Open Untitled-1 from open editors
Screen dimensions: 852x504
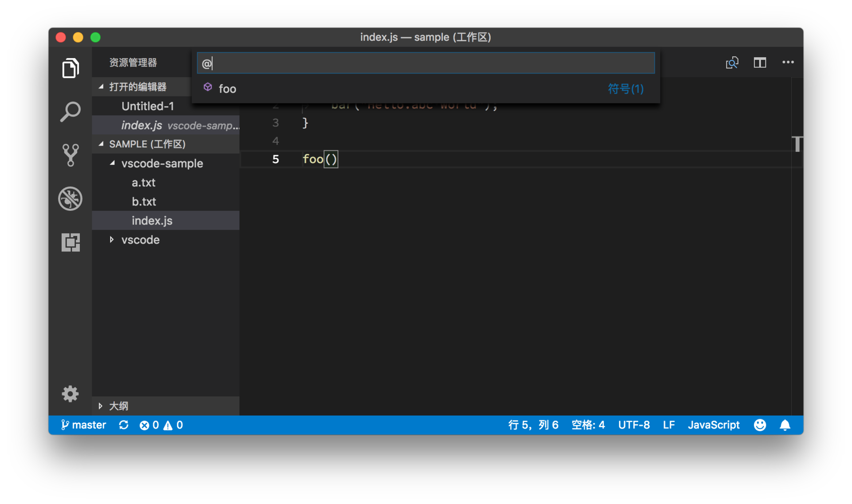coord(148,106)
